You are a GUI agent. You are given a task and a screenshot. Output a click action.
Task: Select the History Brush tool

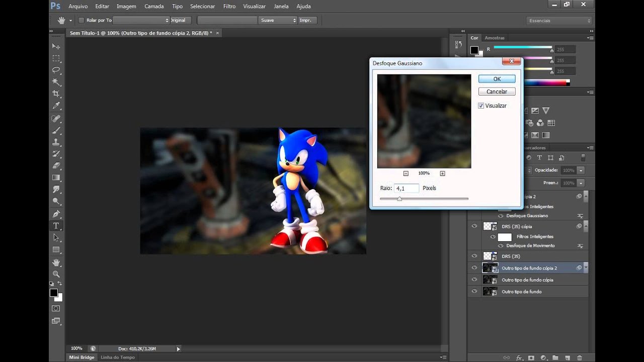(56, 154)
